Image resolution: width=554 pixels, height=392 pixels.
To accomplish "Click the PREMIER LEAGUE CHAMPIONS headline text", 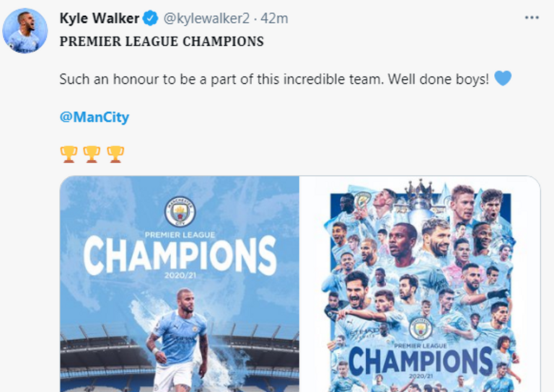I will (162, 41).
